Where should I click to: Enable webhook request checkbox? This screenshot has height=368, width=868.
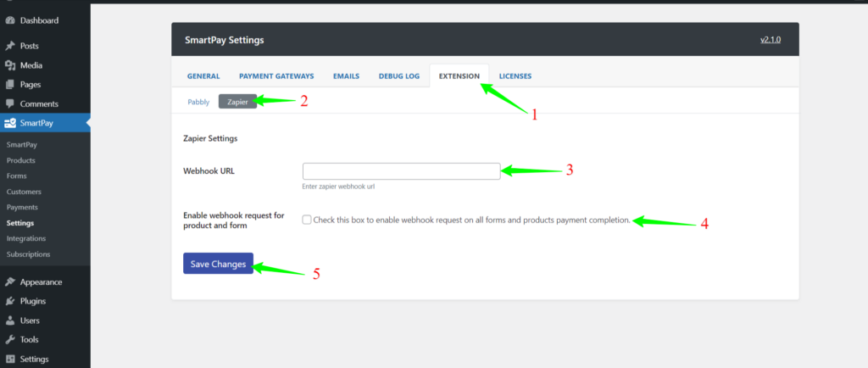click(307, 220)
